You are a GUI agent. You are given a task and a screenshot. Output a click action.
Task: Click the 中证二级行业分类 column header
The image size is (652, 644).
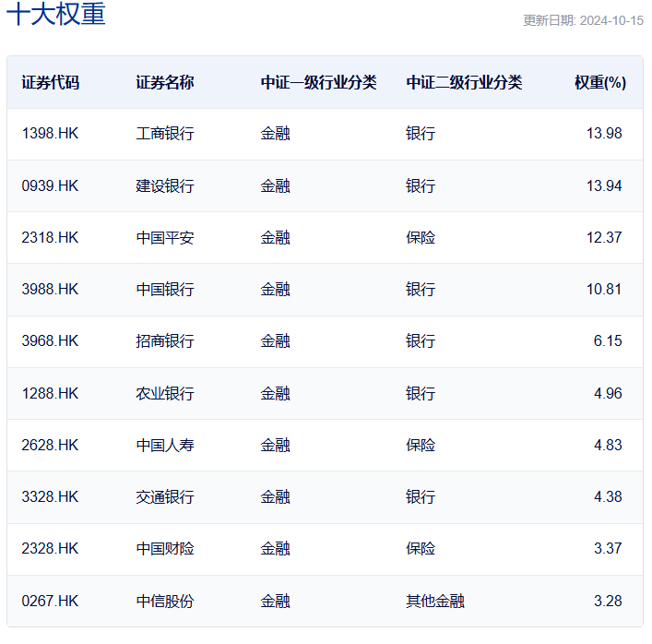coord(464,82)
